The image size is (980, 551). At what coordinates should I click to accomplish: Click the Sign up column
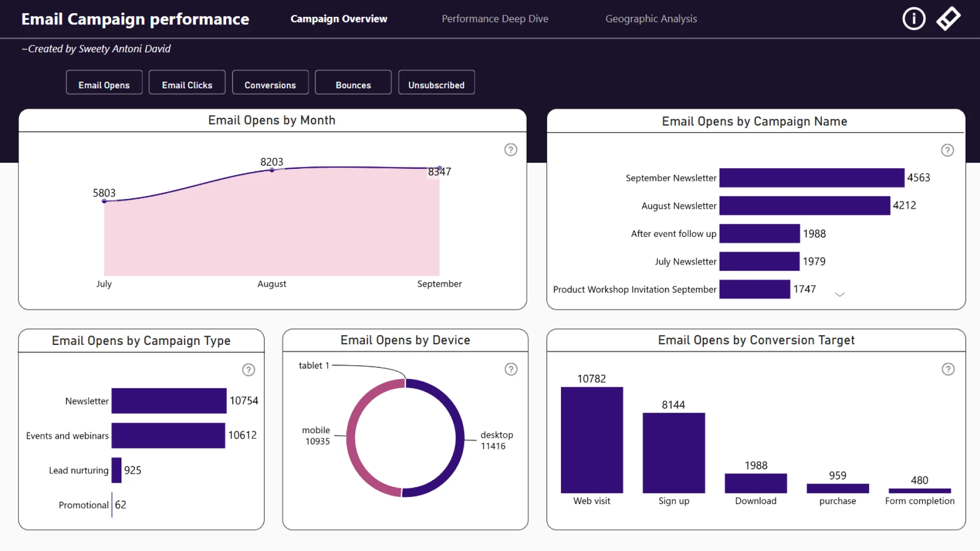click(x=674, y=453)
